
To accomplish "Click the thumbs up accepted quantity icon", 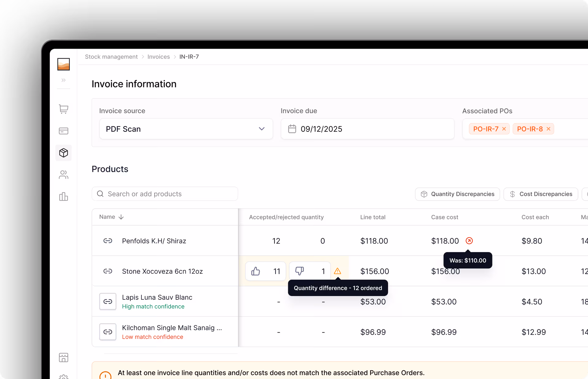I will pos(256,271).
